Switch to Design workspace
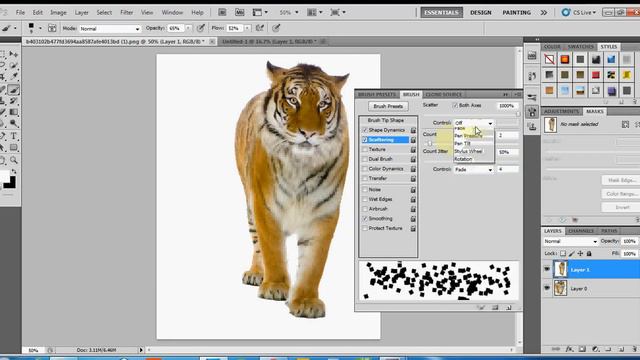640x360 pixels. click(481, 13)
